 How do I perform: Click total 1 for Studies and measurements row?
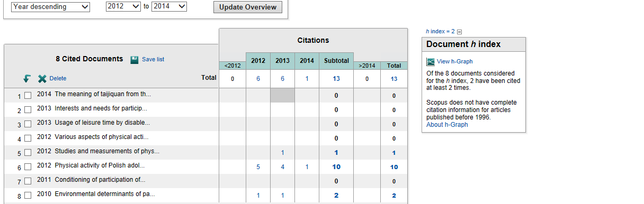(394, 153)
